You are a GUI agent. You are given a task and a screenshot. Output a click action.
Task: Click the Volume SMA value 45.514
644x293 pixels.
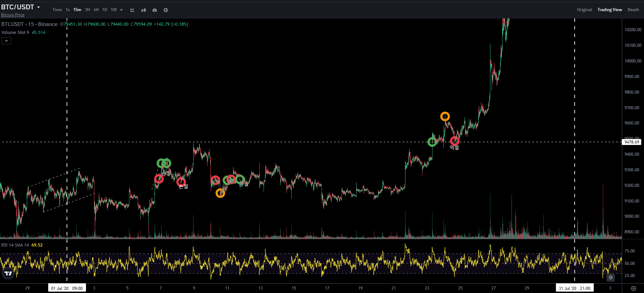pos(38,33)
